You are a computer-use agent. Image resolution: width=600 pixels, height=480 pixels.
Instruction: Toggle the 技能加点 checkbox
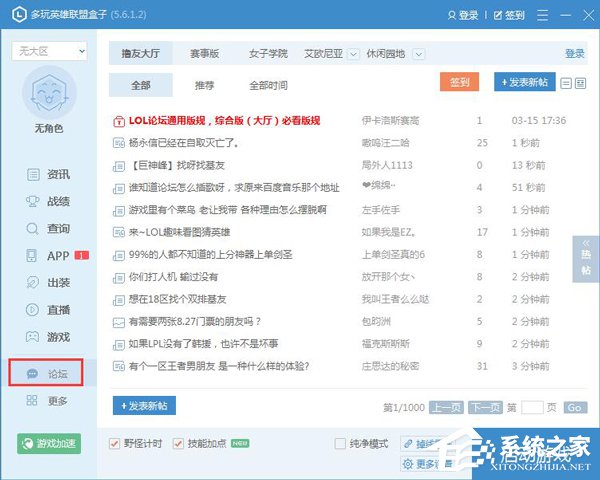coord(179,443)
